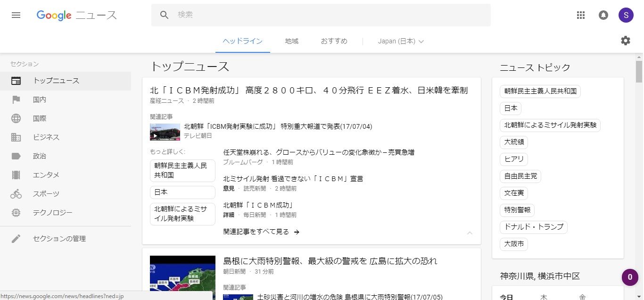Open the Japan (日本) edition dropdown

[x=401, y=41]
